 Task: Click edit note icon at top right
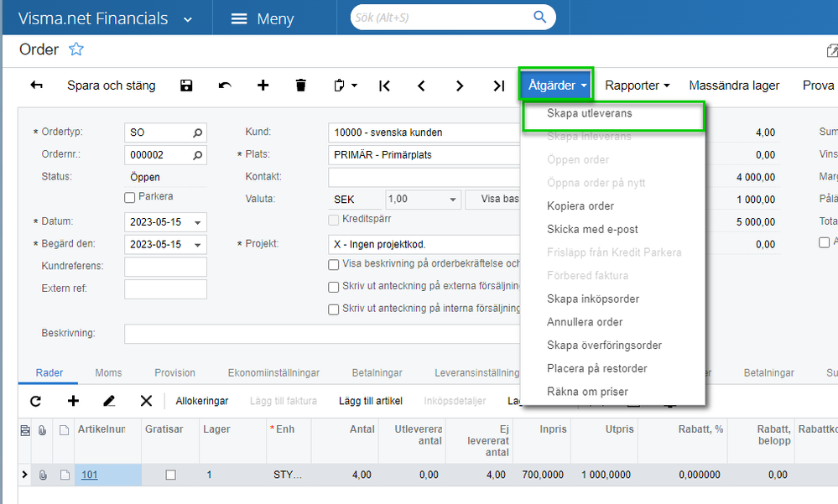(x=832, y=50)
